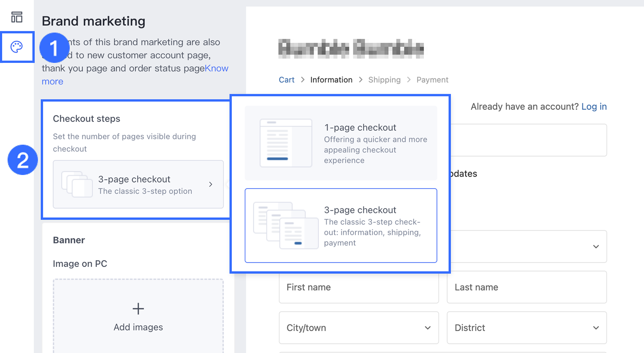This screenshot has height=353, width=644.
Task: Click the stacked pages icon in Checkout steps
Action: pyautogui.click(x=77, y=184)
